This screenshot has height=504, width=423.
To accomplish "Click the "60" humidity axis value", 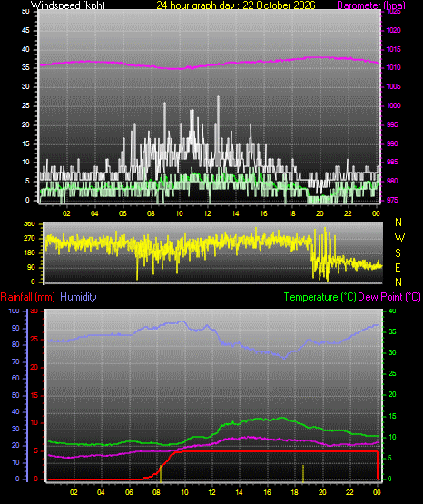I will point(15,379).
